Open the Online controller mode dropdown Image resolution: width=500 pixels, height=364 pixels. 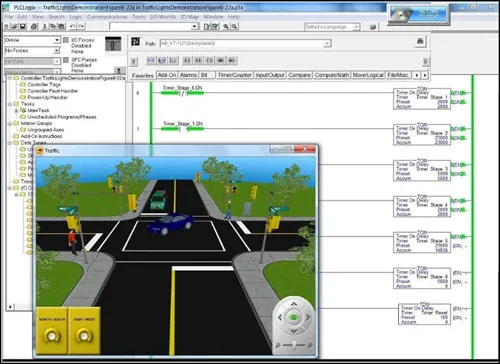[x=57, y=40]
